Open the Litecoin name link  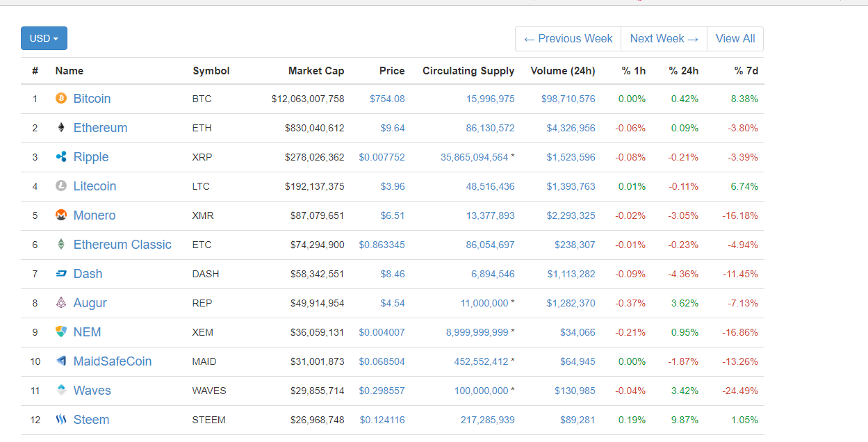[95, 186]
